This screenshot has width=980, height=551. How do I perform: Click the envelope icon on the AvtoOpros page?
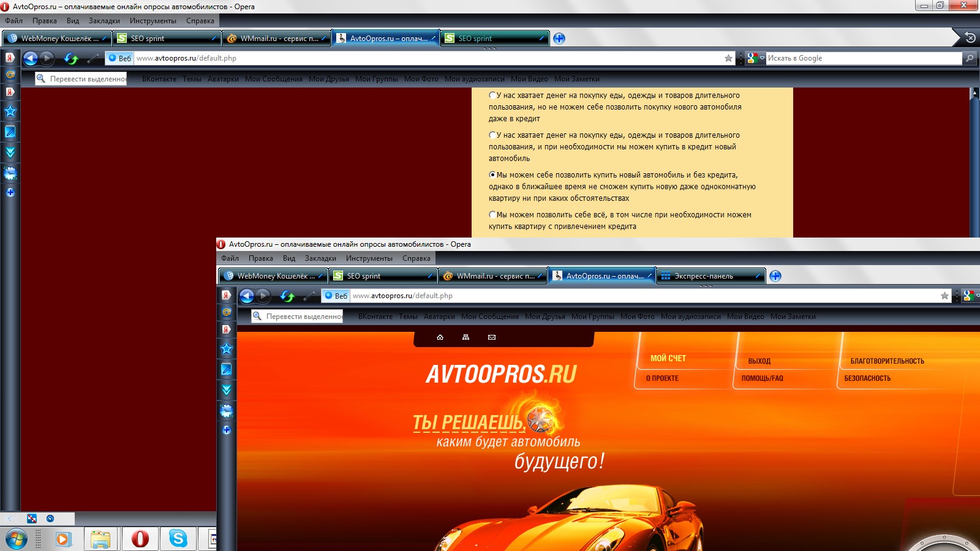[x=492, y=337]
